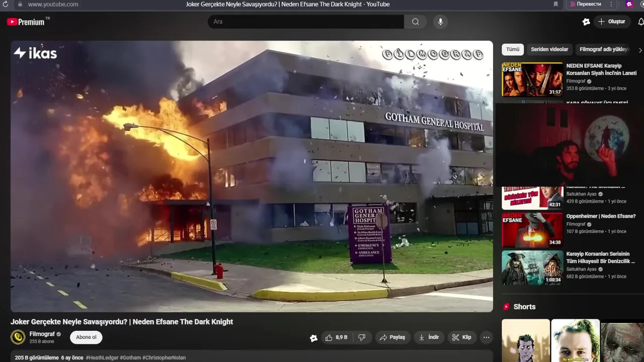Click the star-shaped extension icon beside like button
The height and width of the screenshot is (362, 644).
[x=313, y=338]
